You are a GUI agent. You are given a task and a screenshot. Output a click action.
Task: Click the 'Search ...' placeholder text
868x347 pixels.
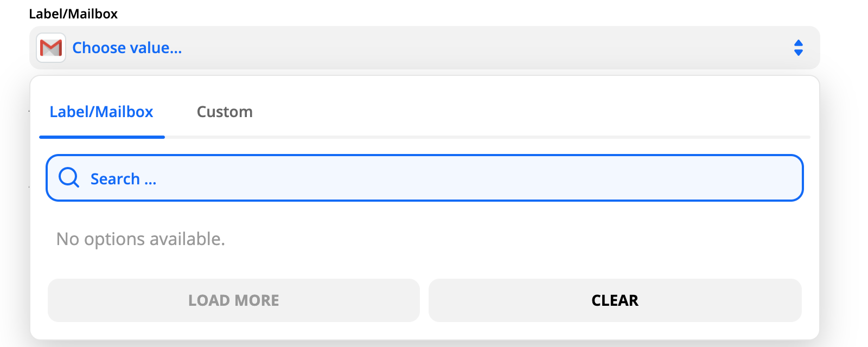click(123, 179)
